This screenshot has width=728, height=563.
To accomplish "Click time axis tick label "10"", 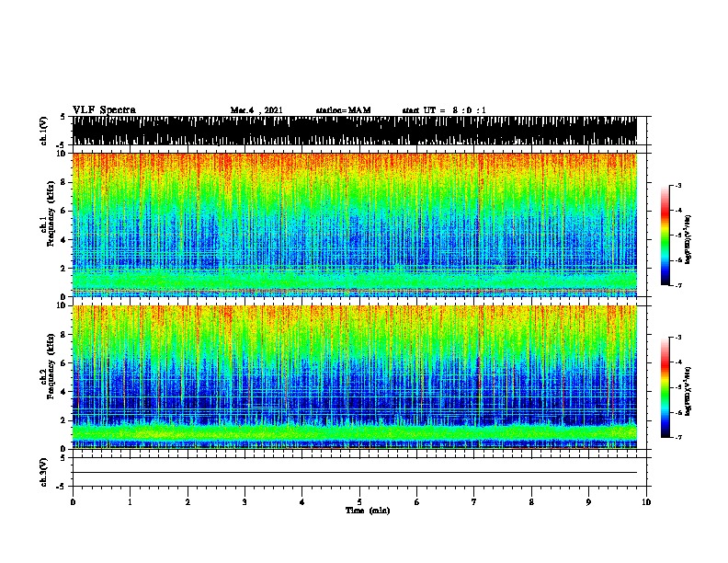I will (x=646, y=502).
